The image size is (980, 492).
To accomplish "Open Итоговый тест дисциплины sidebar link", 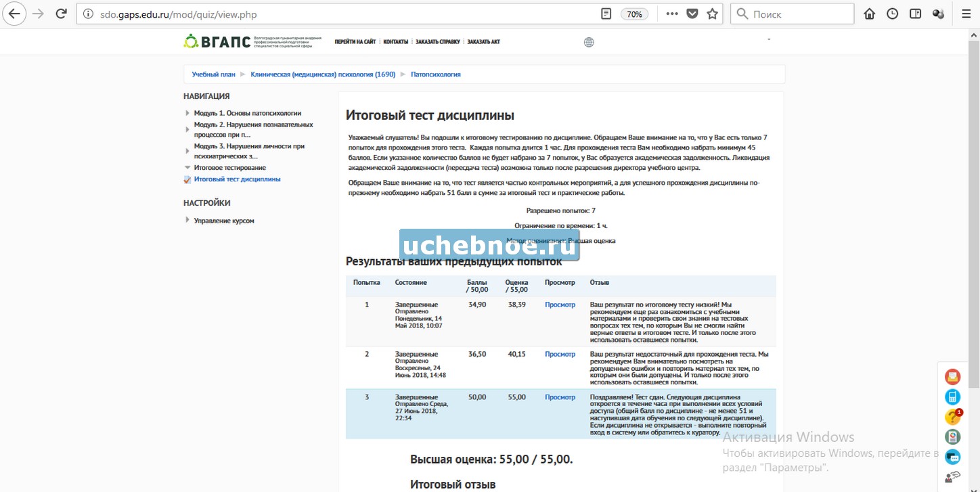I will point(237,179).
